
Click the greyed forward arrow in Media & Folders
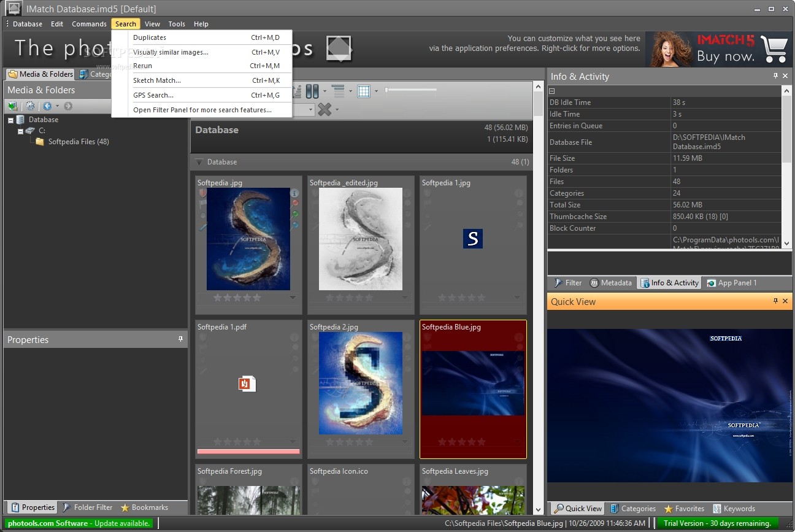pos(68,106)
